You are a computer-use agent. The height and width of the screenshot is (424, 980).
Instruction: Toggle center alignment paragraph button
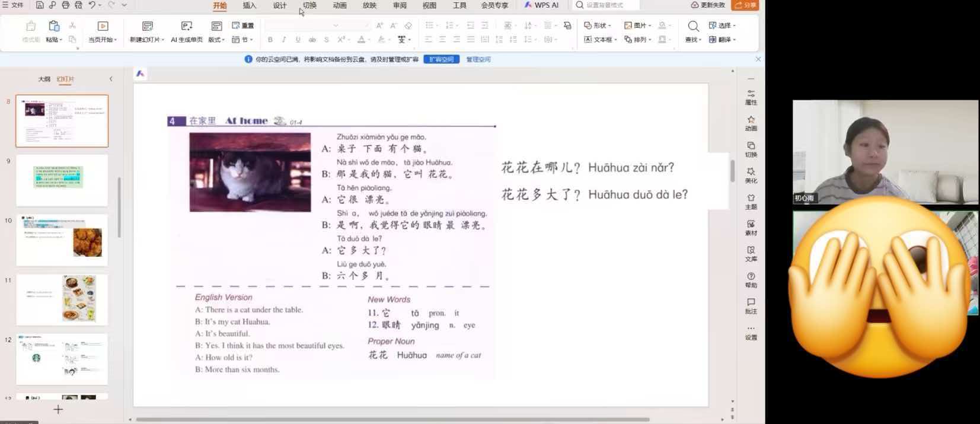coord(442,40)
